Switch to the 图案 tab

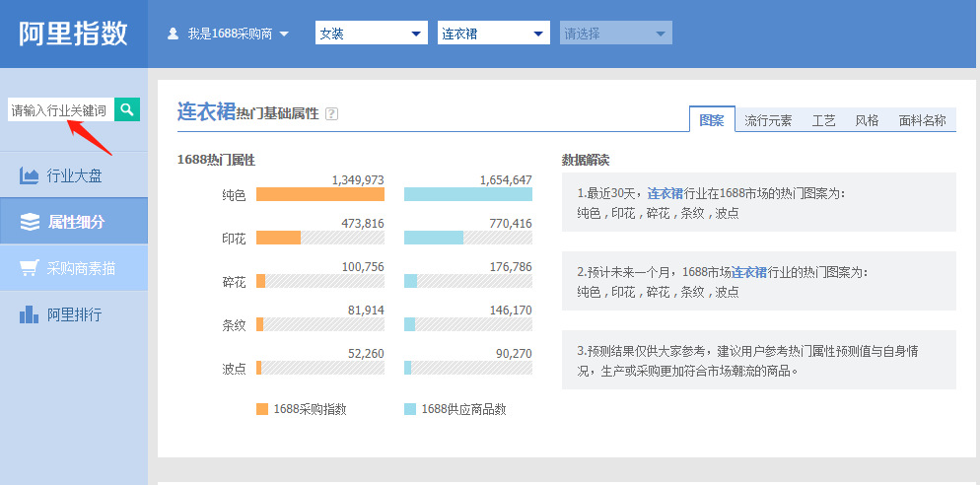(x=712, y=120)
